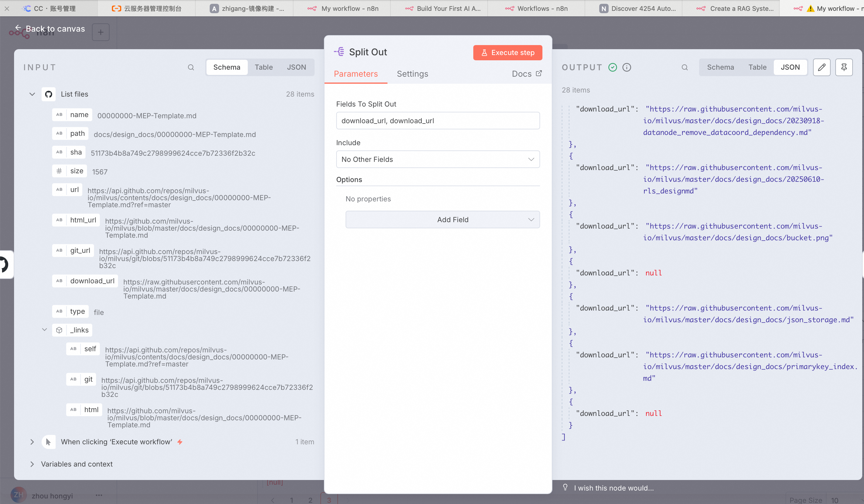The image size is (864, 504).
Task: Open the Include dropdown
Action: pyautogui.click(x=438, y=159)
